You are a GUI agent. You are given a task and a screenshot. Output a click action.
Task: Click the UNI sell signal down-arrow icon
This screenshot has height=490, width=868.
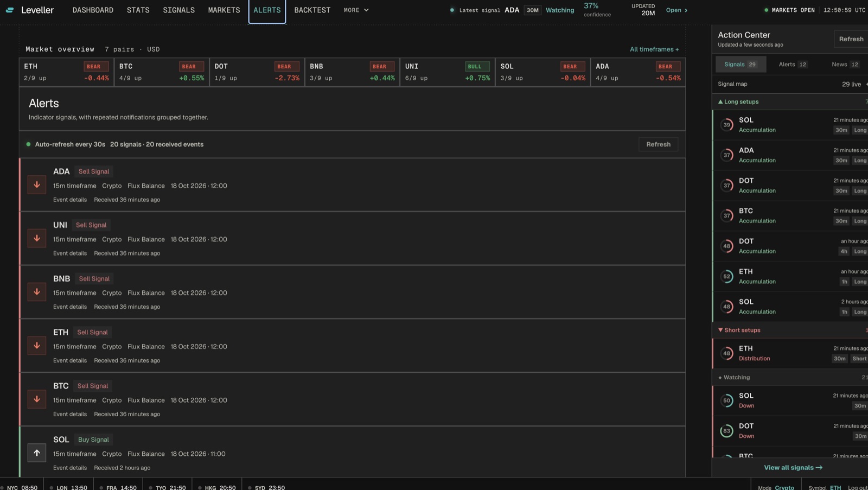pos(37,238)
